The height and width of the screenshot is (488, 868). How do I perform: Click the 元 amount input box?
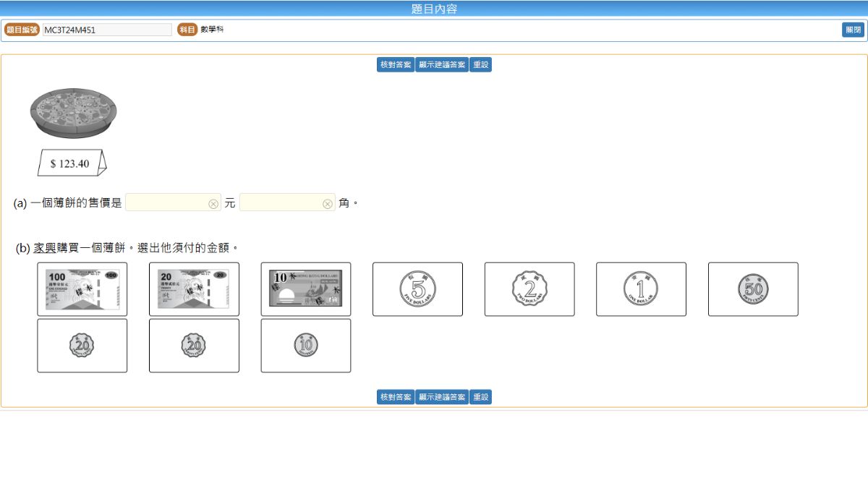tap(166, 203)
